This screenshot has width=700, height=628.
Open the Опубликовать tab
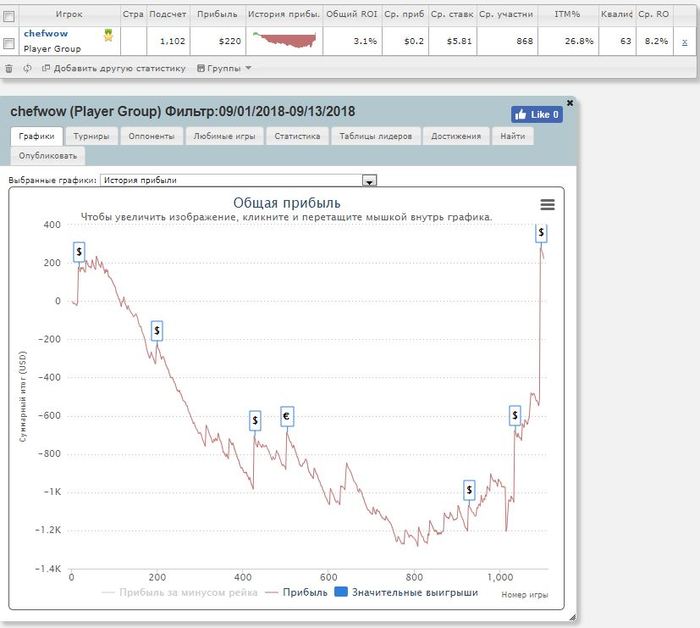pos(48,156)
